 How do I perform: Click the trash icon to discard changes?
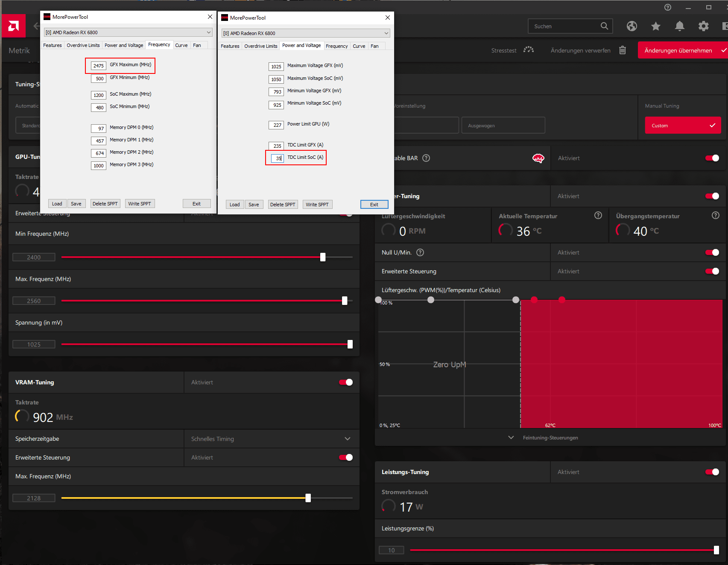click(623, 50)
